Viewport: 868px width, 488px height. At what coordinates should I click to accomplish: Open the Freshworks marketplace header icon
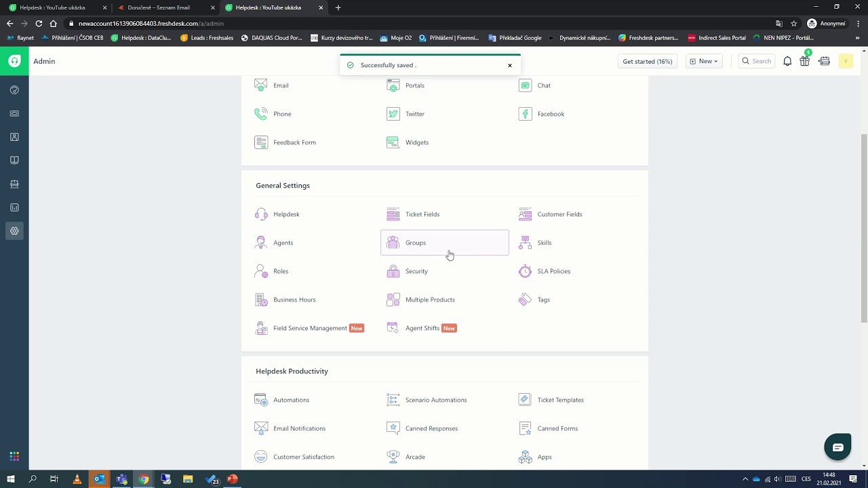[825, 61]
